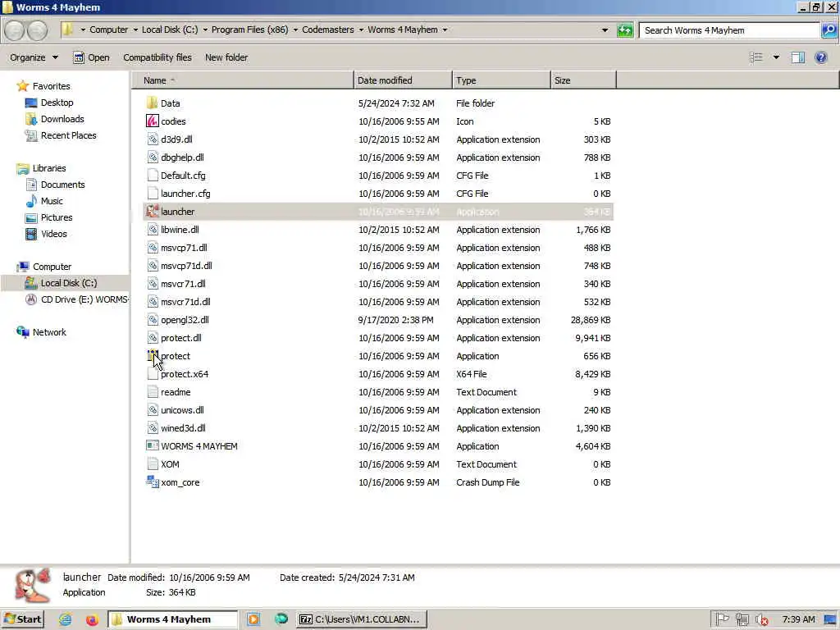Viewport: 840px width, 630px height.
Task: Select the Default.cfg file icon
Action: tap(152, 176)
